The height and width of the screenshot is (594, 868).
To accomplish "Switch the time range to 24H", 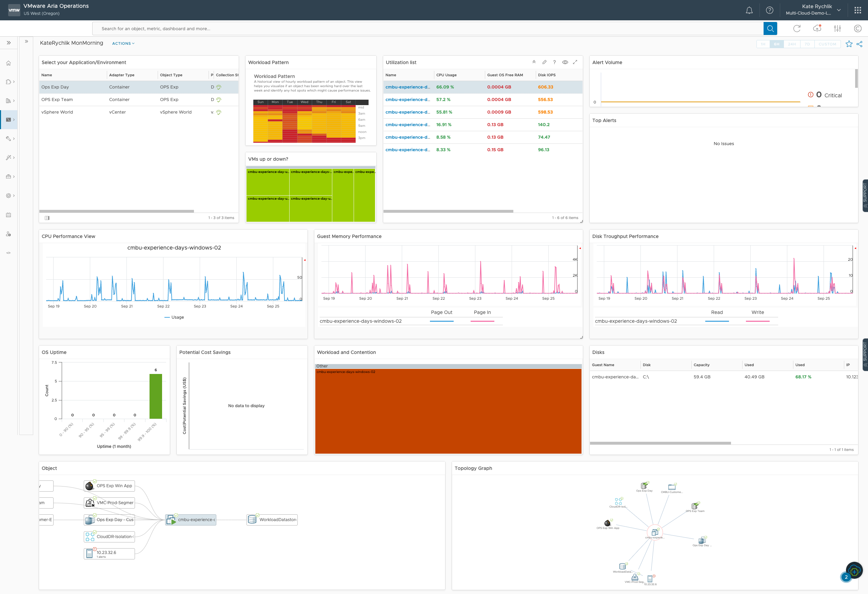I will pyautogui.click(x=792, y=44).
